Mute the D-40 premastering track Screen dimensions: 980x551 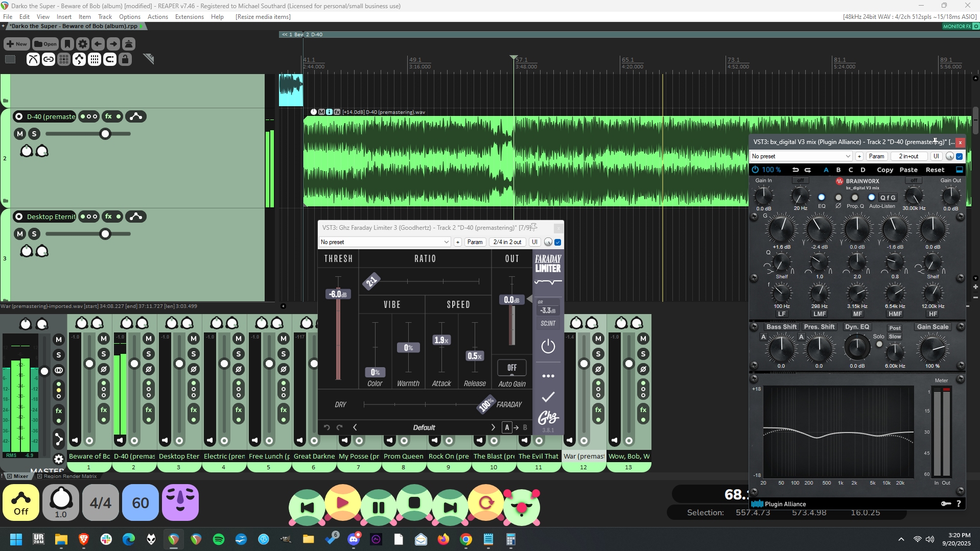pos(20,134)
